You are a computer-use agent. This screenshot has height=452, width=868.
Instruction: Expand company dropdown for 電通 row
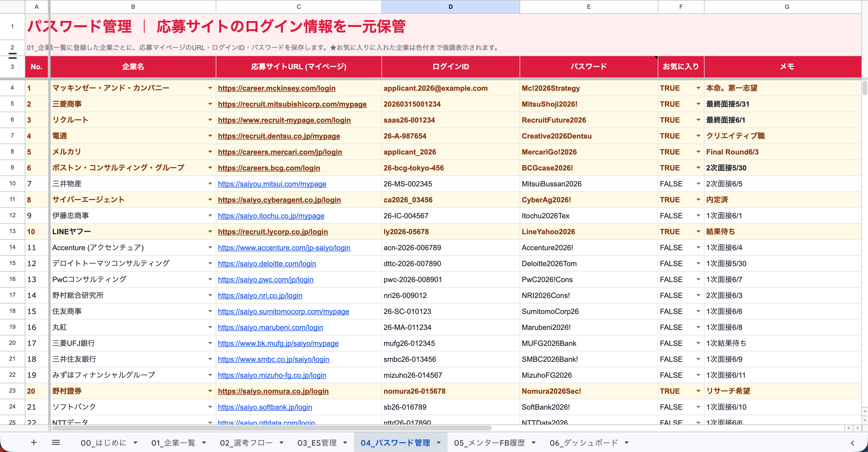[x=210, y=136]
